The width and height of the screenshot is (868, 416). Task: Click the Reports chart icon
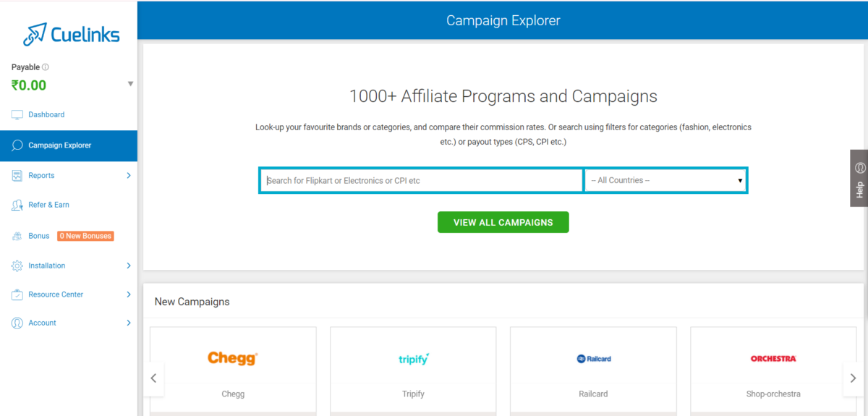(x=17, y=175)
